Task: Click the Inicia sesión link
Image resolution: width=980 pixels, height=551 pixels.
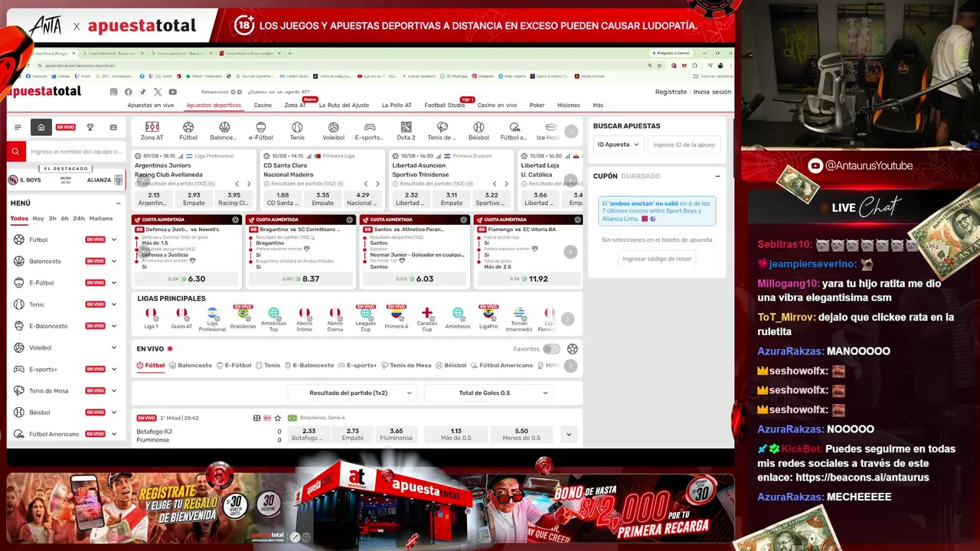Action: 712,92
